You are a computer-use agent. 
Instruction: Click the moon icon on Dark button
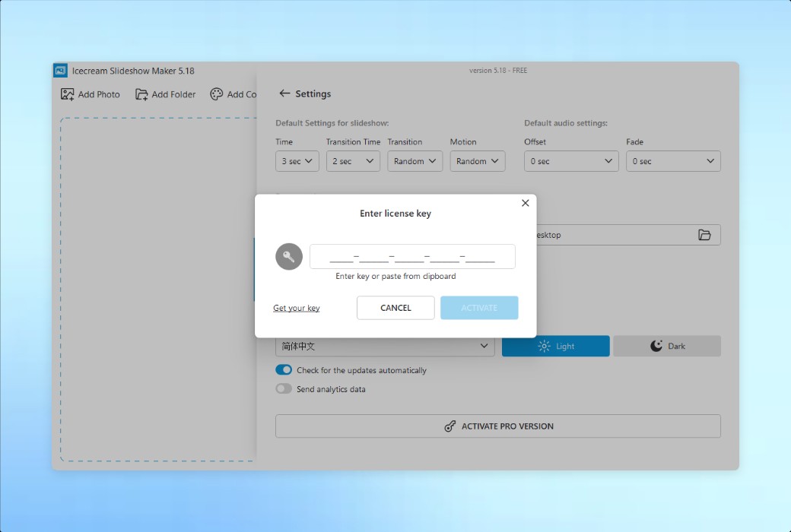[655, 346]
